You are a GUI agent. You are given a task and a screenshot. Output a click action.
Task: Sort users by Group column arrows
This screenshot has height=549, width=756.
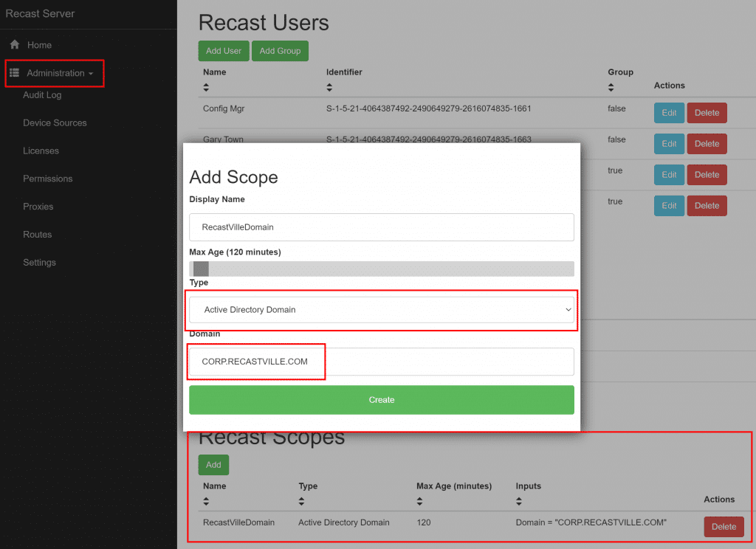tap(611, 87)
